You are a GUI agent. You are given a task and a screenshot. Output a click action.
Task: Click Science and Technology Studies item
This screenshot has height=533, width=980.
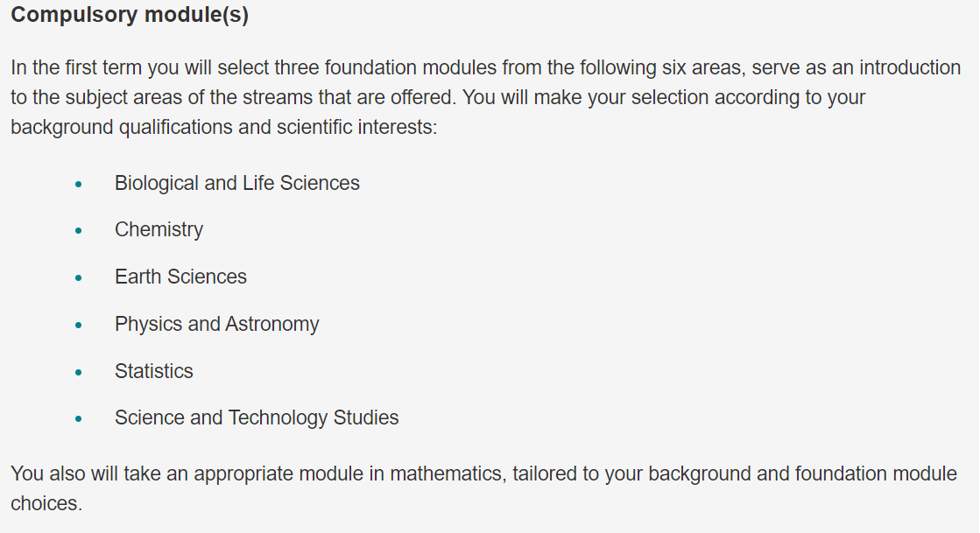tap(257, 417)
